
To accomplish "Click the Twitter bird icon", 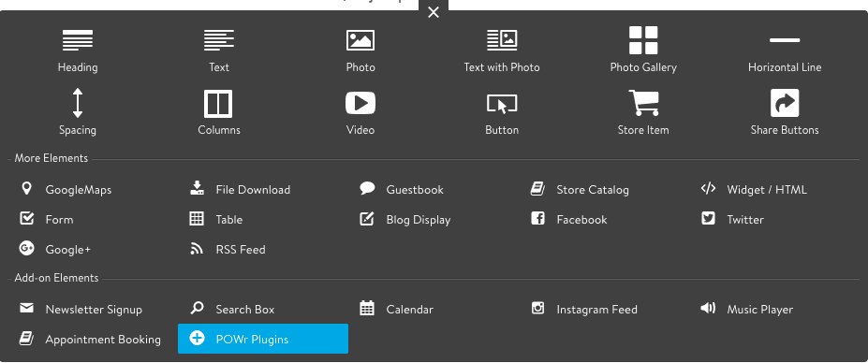I will coord(708,219).
